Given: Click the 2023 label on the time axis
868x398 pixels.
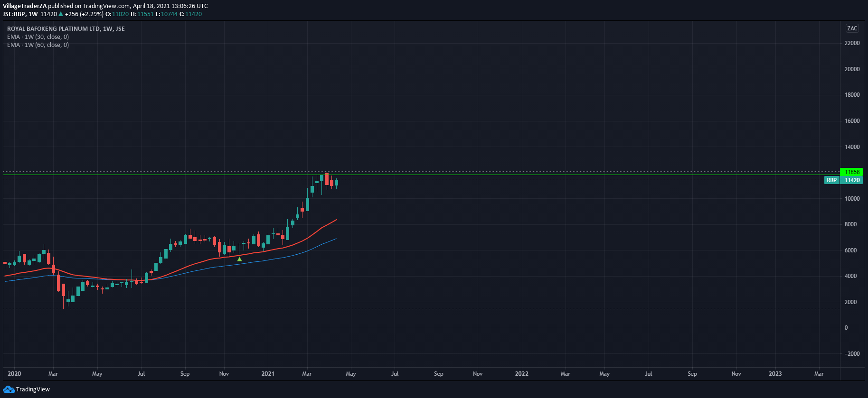Looking at the screenshot, I should tap(775, 374).
